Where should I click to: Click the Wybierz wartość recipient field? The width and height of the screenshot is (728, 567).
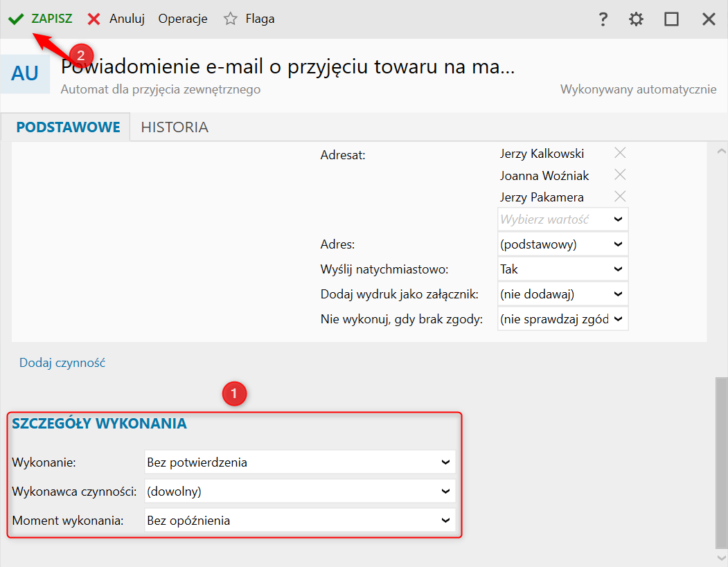(x=554, y=219)
